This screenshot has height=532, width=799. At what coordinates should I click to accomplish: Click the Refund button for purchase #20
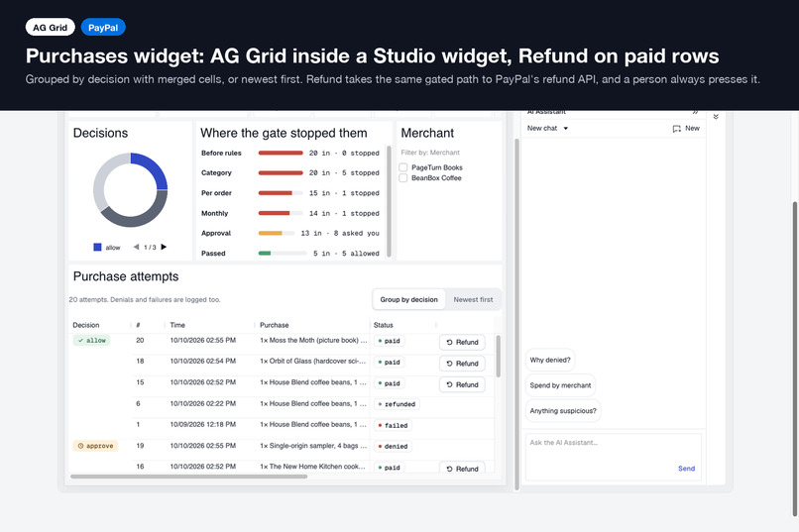pyautogui.click(x=462, y=342)
